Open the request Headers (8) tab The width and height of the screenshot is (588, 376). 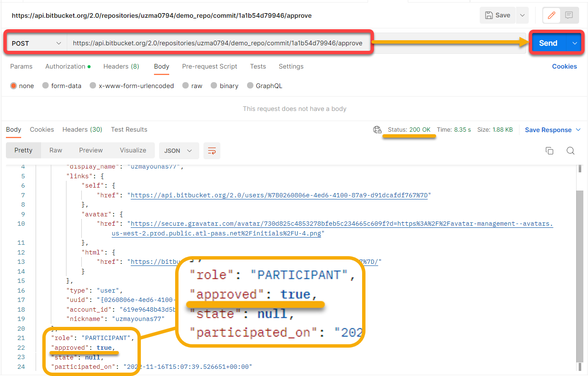pos(121,66)
